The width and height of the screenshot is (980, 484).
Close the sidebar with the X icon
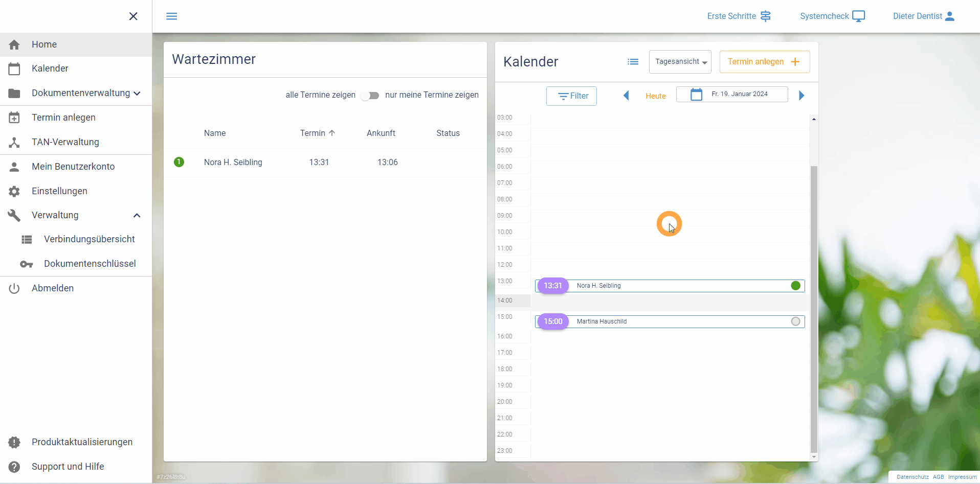point(133,16)
